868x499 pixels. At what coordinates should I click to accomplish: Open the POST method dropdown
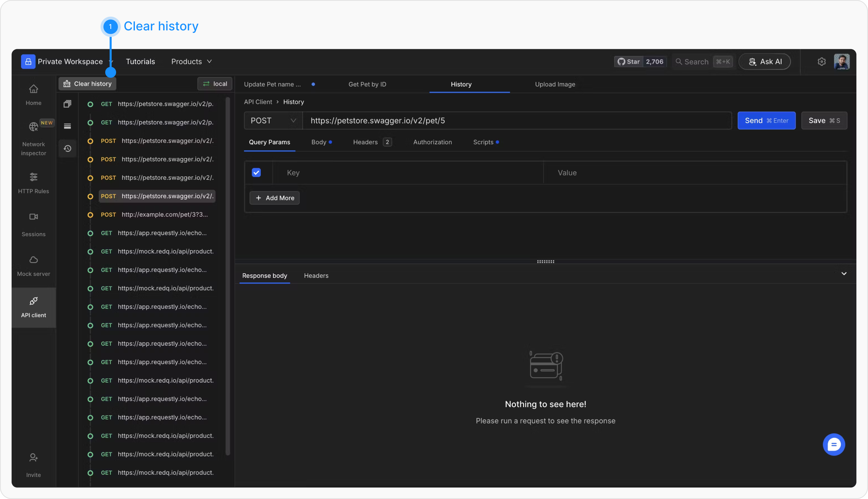click(273, 121)
